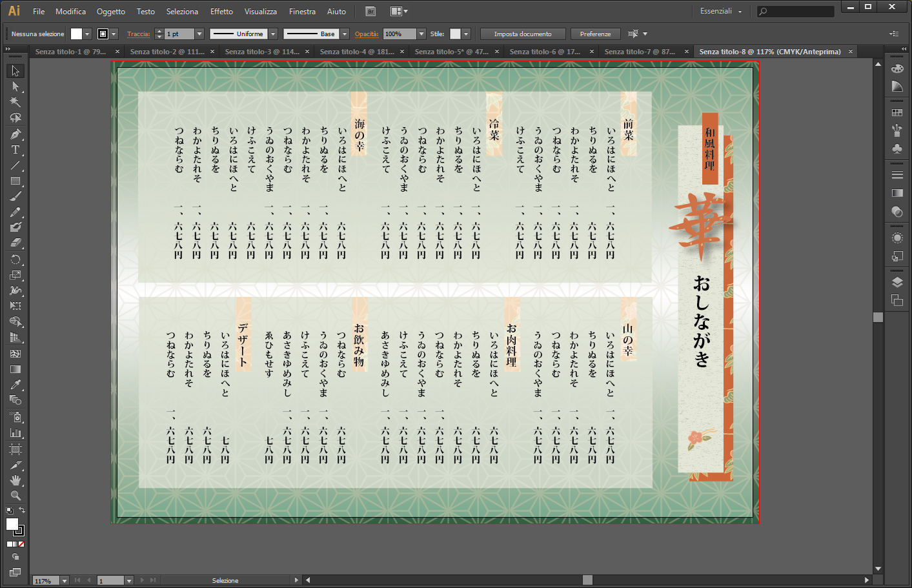
Task: Open the Symbols panel club icon
Action: [897, 148]
